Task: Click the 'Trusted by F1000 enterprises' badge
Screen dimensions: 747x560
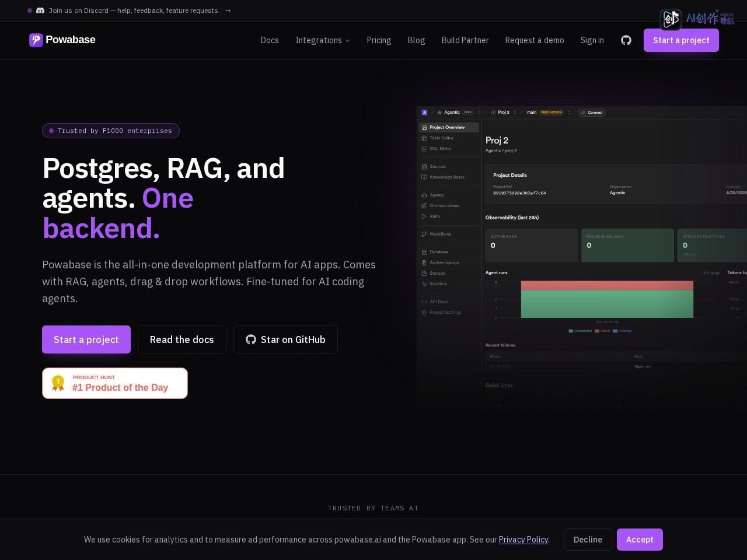Action: tap(111, 131)
